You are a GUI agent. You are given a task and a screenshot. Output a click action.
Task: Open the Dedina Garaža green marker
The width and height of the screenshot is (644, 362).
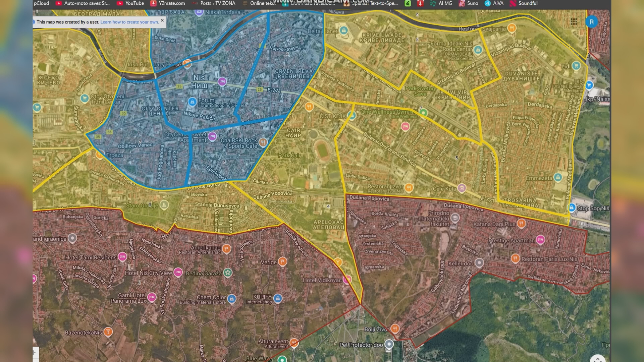228,273
